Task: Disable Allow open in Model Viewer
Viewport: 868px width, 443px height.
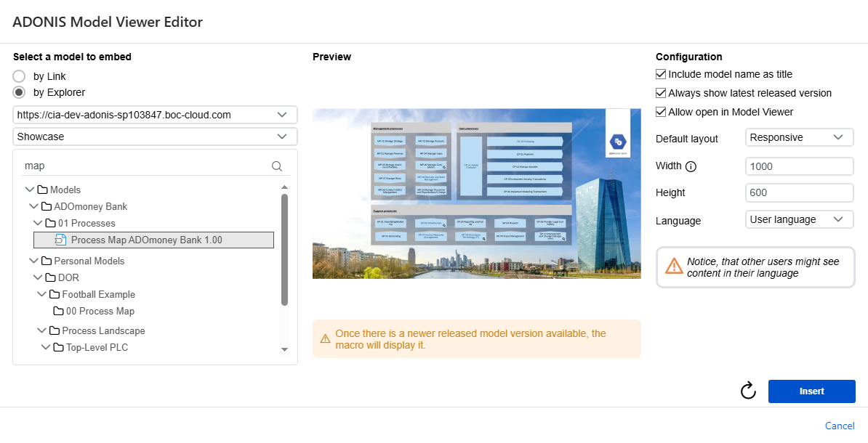Action: tap(661, 112)
